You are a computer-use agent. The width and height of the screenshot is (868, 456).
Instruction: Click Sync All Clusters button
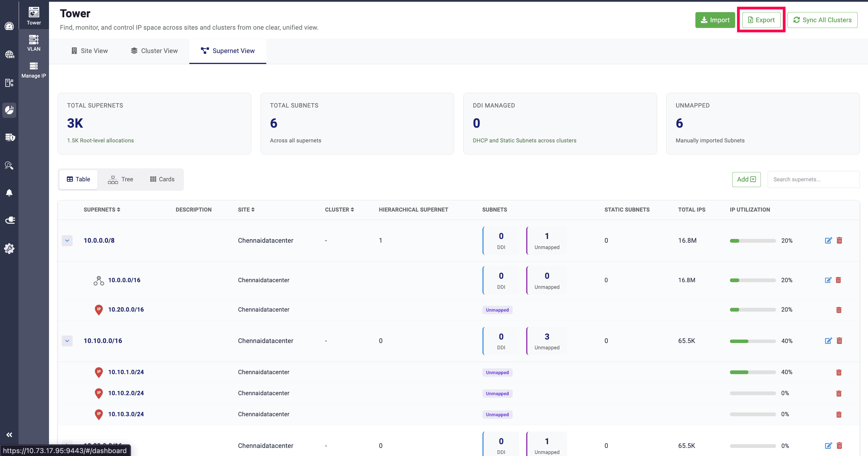pos(822,20)
